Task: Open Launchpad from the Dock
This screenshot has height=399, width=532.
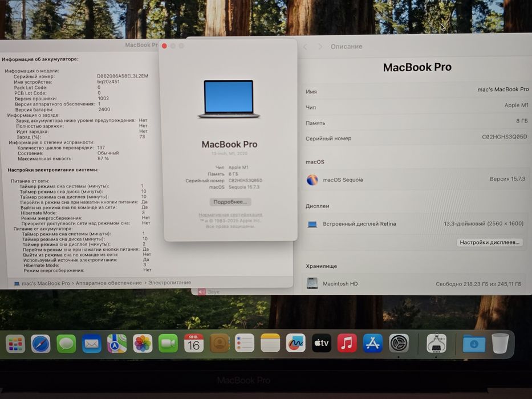Action: [15, 344]
